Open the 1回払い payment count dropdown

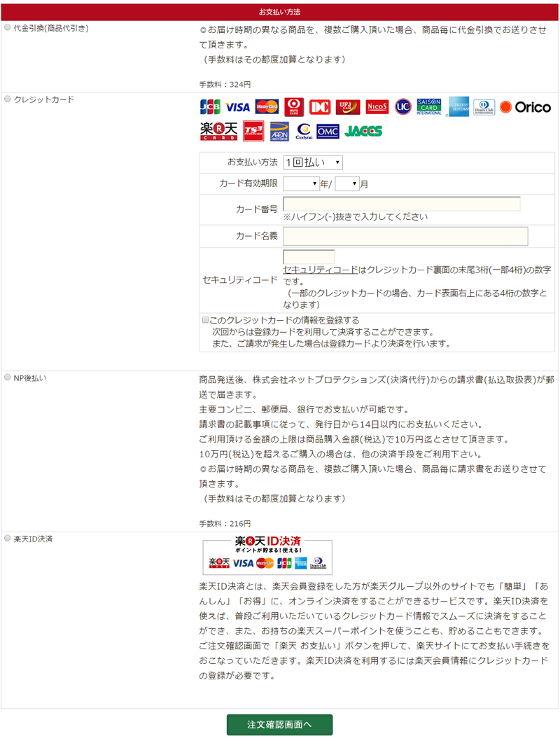pyautogui.click(x=313, y=162)
